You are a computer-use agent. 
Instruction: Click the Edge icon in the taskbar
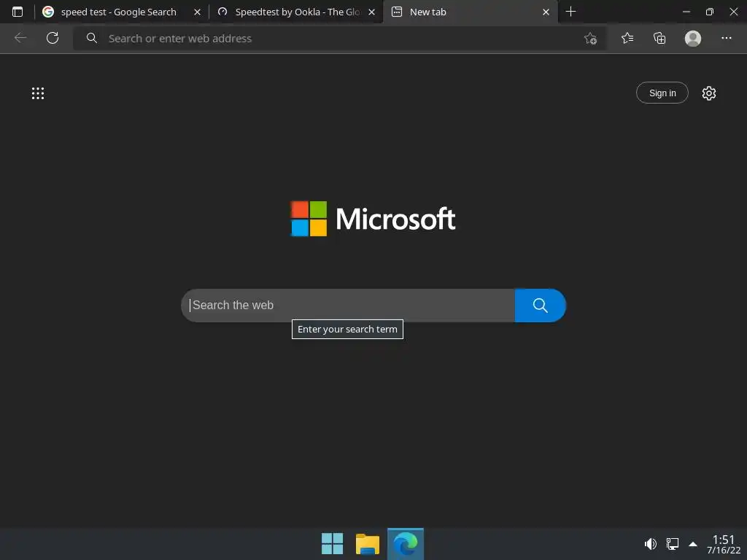coord(406,544)
